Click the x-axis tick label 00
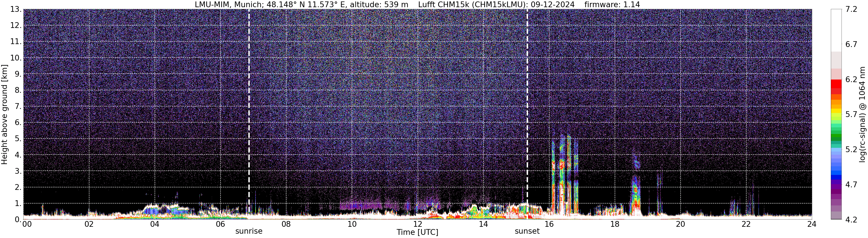Screen dimensions: 868x238 click(27, 224)
